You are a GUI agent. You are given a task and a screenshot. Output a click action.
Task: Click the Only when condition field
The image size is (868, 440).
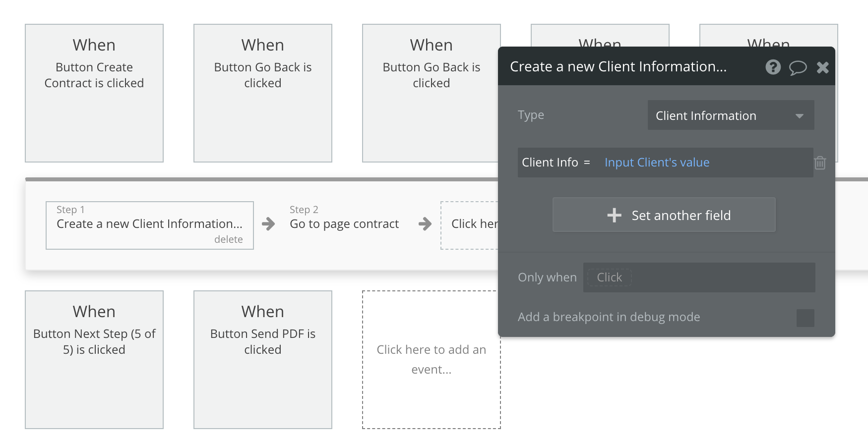pos(698,277)
